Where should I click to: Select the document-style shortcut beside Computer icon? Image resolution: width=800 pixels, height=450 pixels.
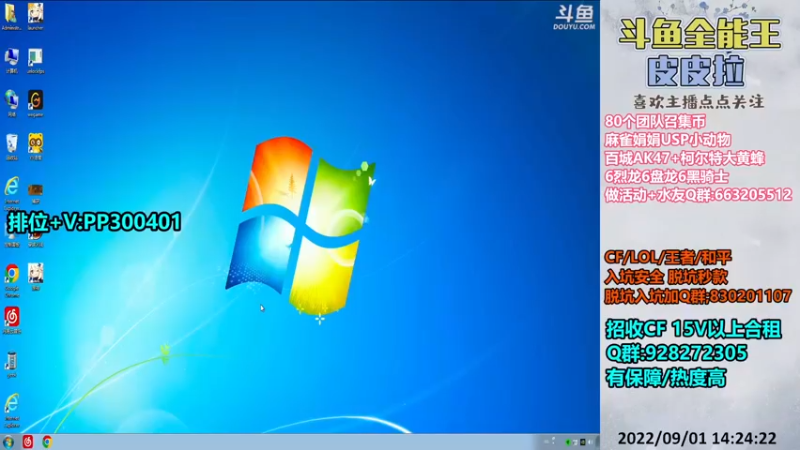tap(35, 61)
